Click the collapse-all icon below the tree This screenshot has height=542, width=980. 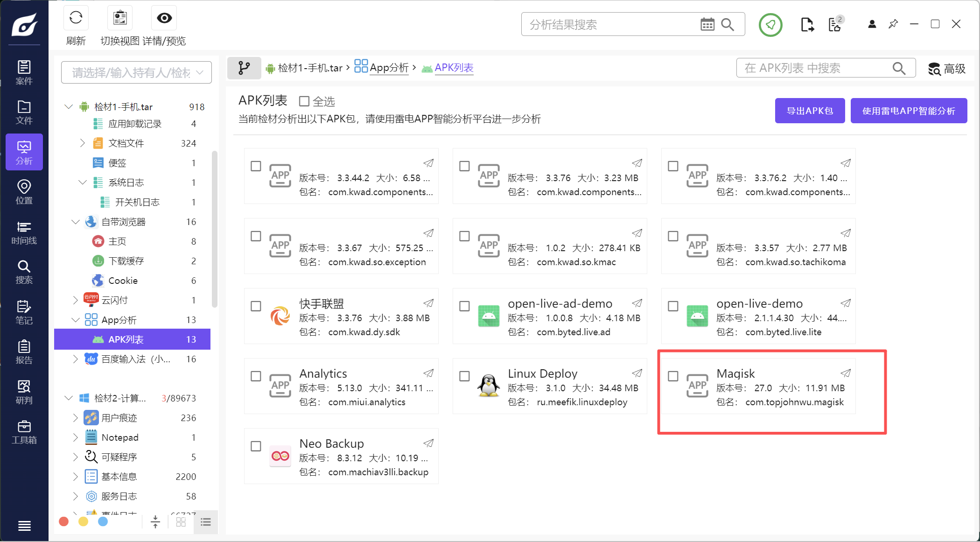[155, 522]
